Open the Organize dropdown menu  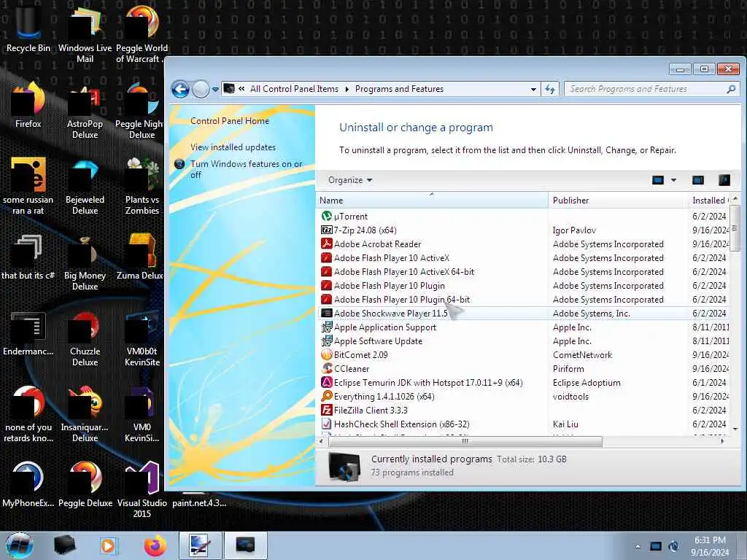[350, 180]
